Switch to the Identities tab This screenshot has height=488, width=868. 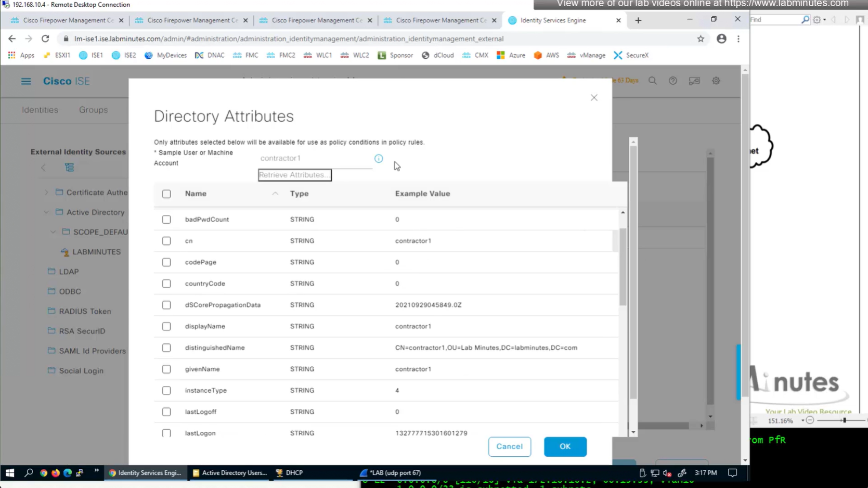point(40,110)
